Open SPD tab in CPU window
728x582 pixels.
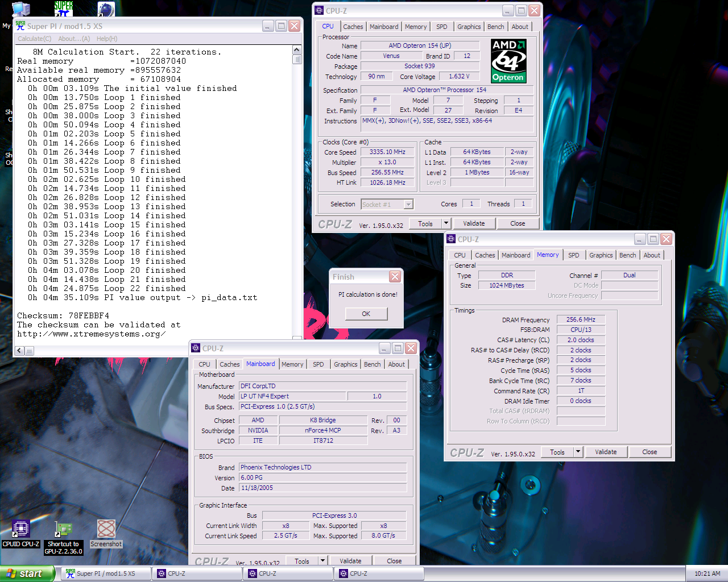(441, 27)
